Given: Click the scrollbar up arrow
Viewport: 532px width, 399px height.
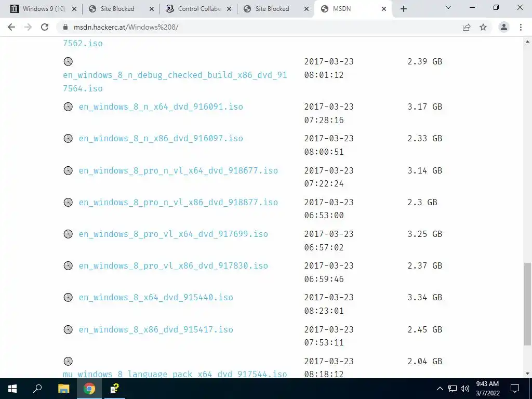Looking at the screenshot, I should pos(527,42).
